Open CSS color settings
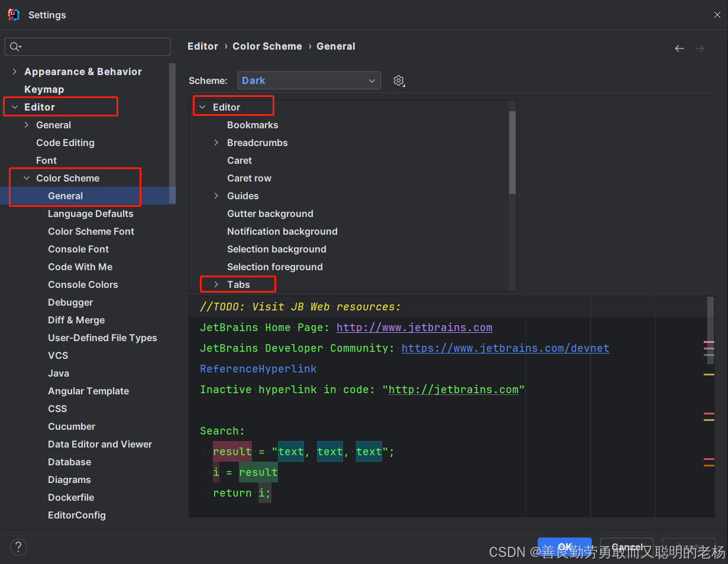Image resolution: width=728 pixels, height=564 pixels. click(x=57, y=409)
